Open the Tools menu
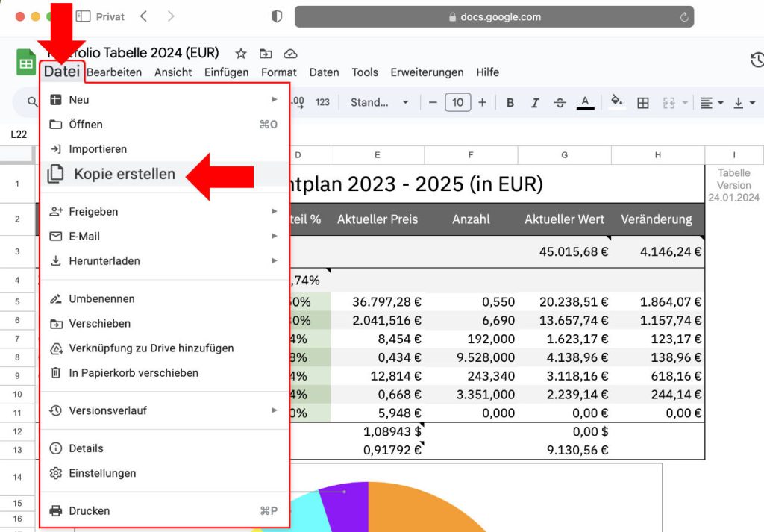Image resolution: width=764 pixels, height=532 pixels. point(365,72)
